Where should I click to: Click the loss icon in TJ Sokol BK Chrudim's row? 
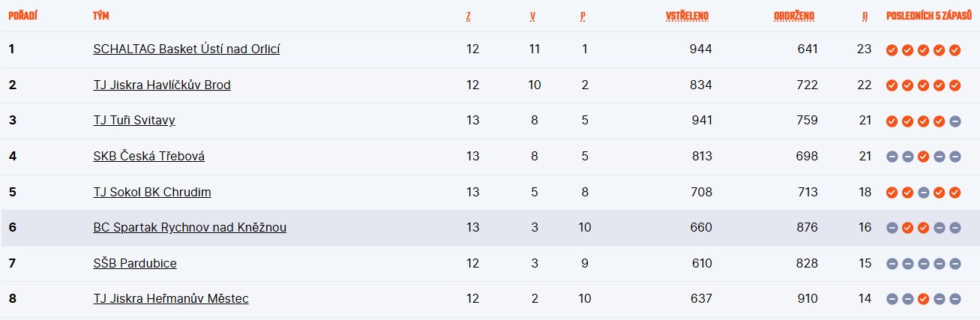coord(923,193)
